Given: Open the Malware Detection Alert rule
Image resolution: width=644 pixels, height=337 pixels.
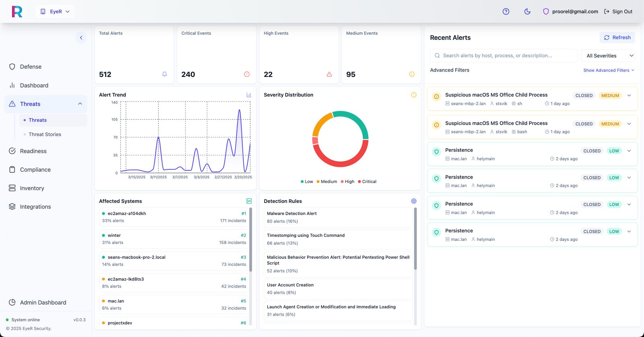Looking at the screenshot, I should pyautogui.click(x=338, y=218).
